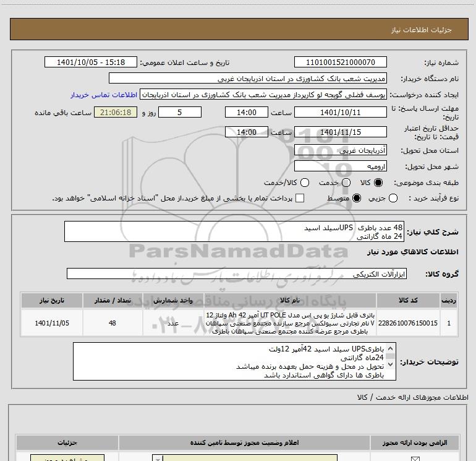Toggle the mandatory license checkbox in permits table
476x461 pixels.
pyautogui.click(x=415, y=459)
